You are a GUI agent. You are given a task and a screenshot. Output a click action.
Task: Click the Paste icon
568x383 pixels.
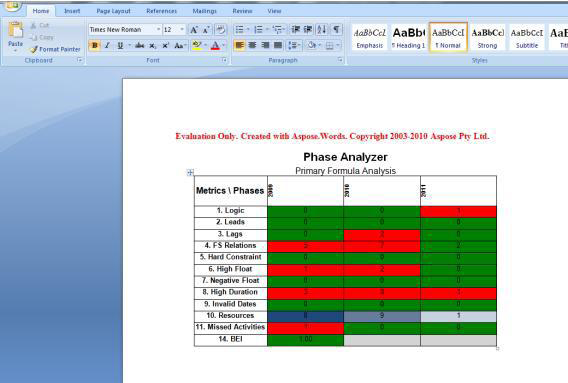(16, 30)
